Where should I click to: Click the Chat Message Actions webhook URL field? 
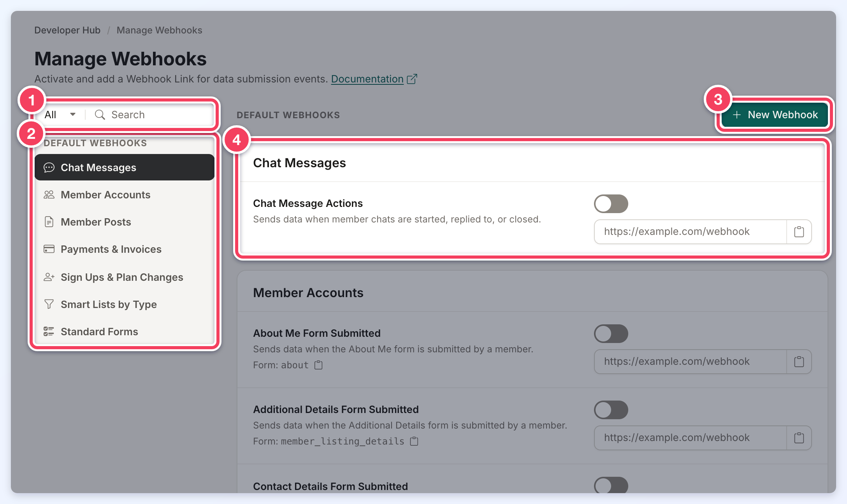click(691, 232)
